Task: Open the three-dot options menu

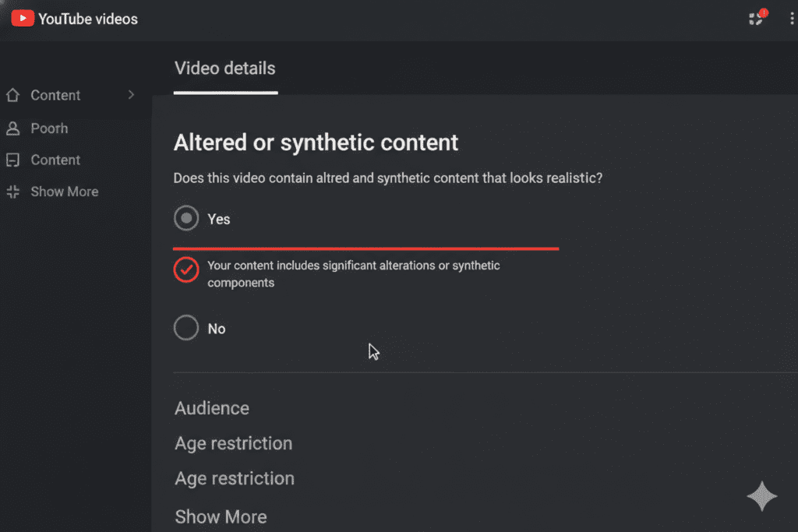Action: click(x=792, y=19)
